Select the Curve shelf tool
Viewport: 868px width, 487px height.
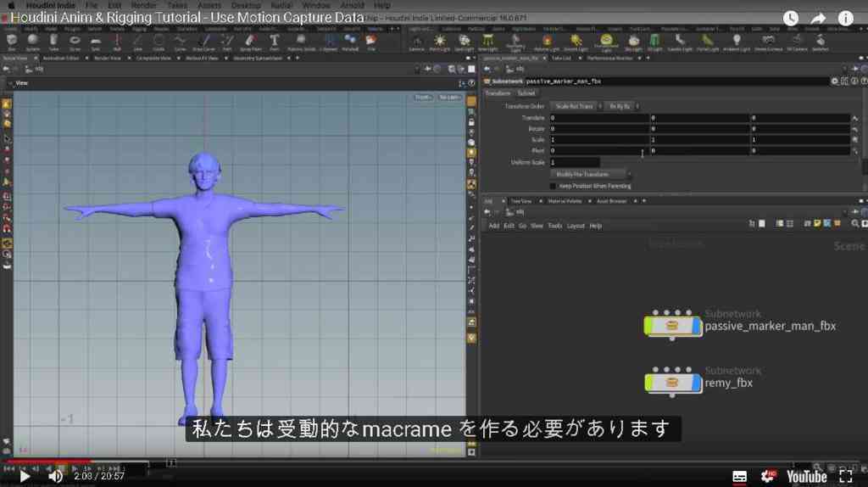tap(180, 42)
